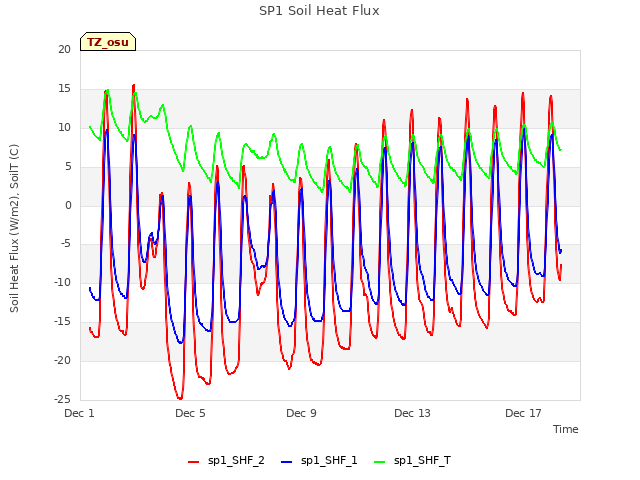Image resolution: width=640 pixels, height=480 pixels.
Task: Click the red sp1_SHF_2 legend swatch
Action: point(193,462)
